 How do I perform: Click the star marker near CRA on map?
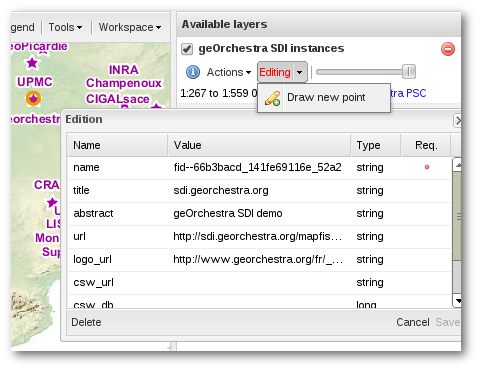click(x=52, y=202)
